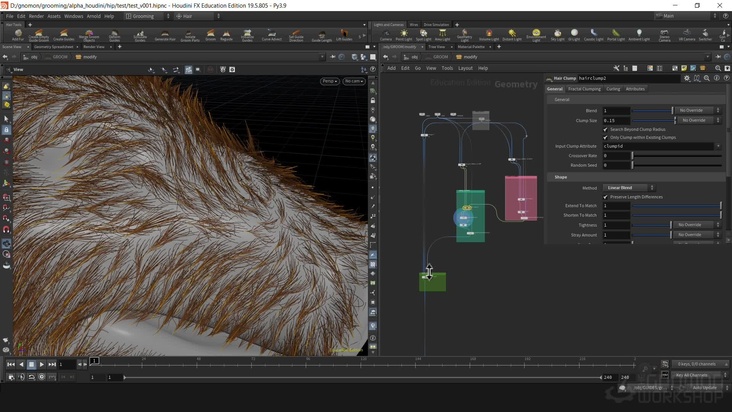The height and width of the screenshot is (412, 732).
Task: Click the Curve Advect shelf tool
Action: pyautogui.click(x=271, y=36)
